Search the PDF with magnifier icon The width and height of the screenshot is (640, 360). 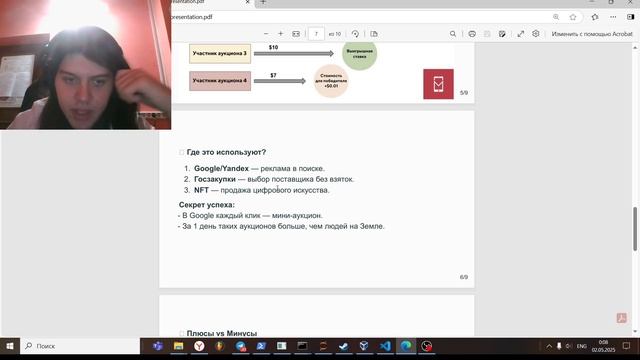(x=453, y=34)
